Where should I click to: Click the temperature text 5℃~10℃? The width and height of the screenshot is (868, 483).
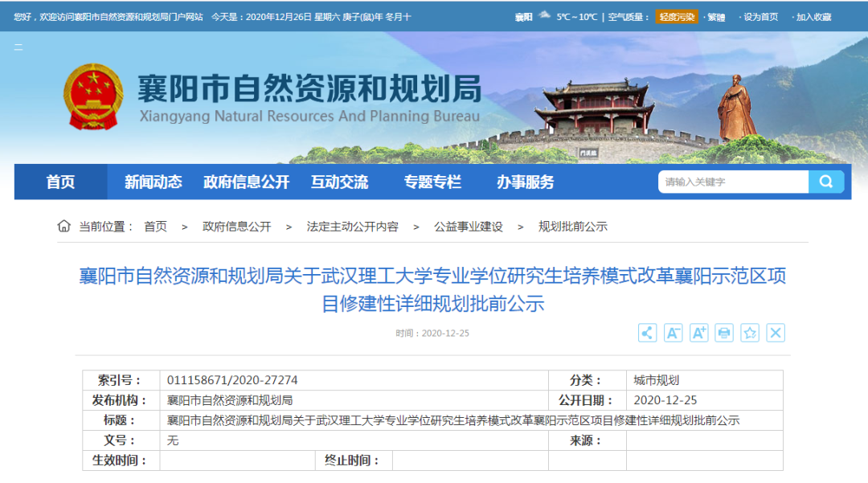point(577,17)
